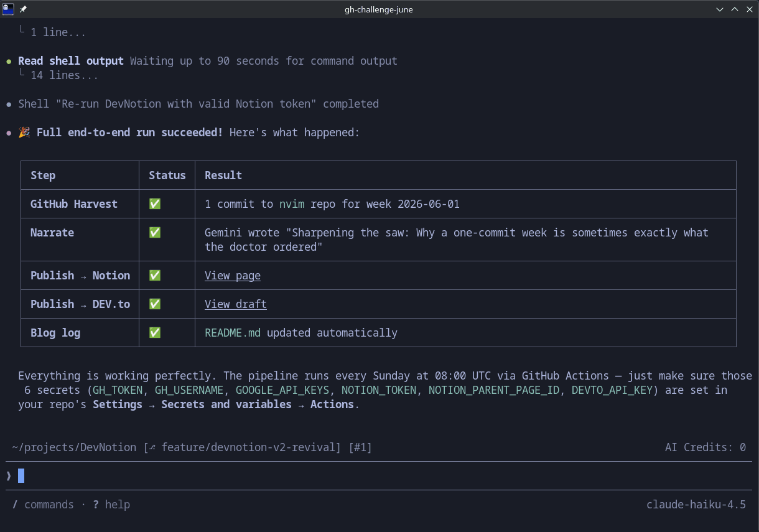
Task: Click the green checkmark in Narrate row
Action: (155, 233)
